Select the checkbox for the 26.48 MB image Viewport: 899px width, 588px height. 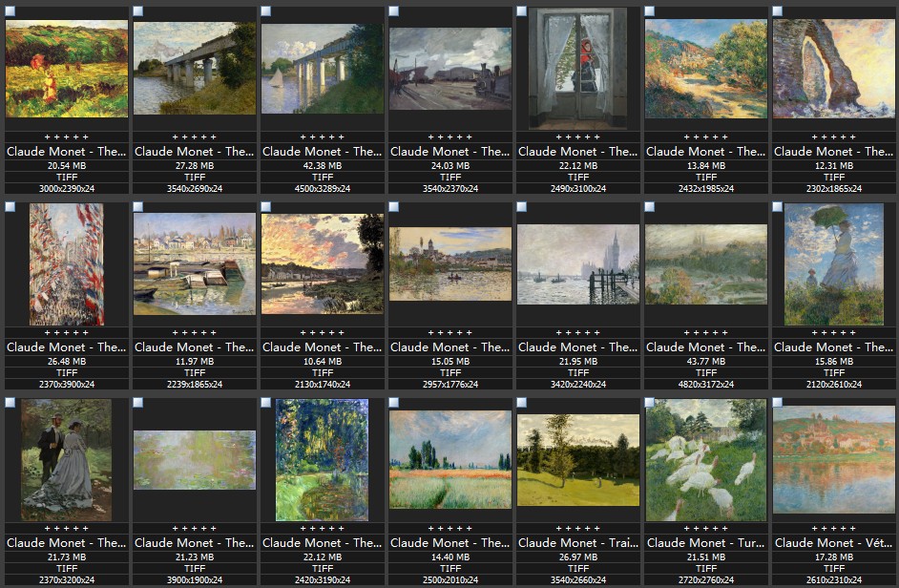[x=10, y=206]
